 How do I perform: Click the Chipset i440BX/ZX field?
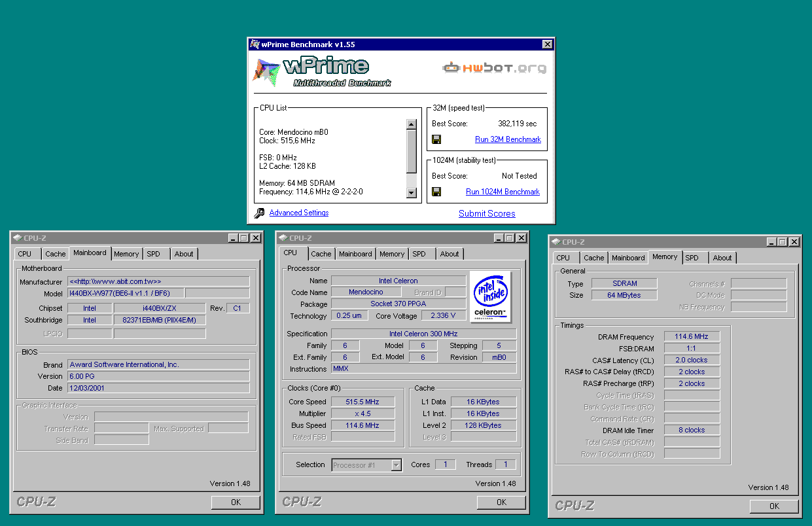159,308
